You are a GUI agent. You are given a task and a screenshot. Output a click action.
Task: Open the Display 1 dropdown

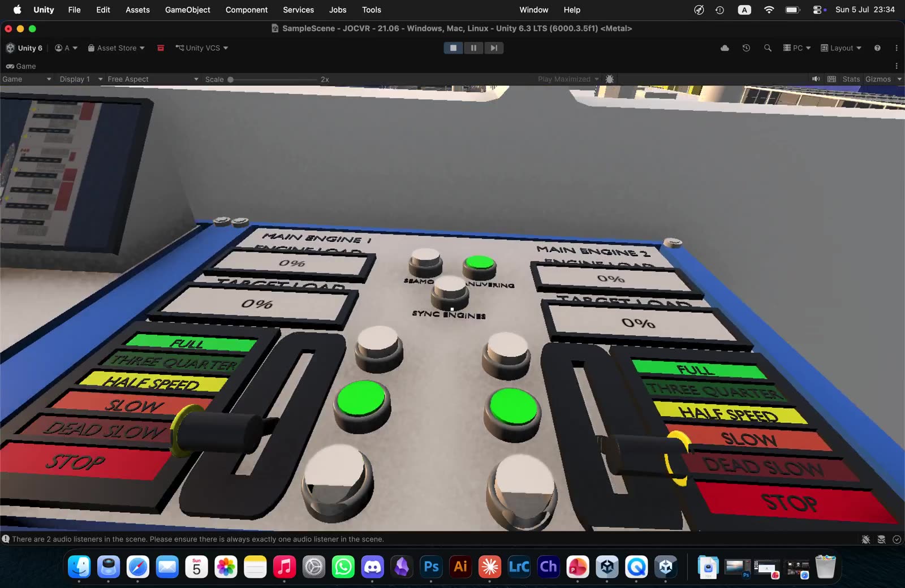(x=81, y=79)
